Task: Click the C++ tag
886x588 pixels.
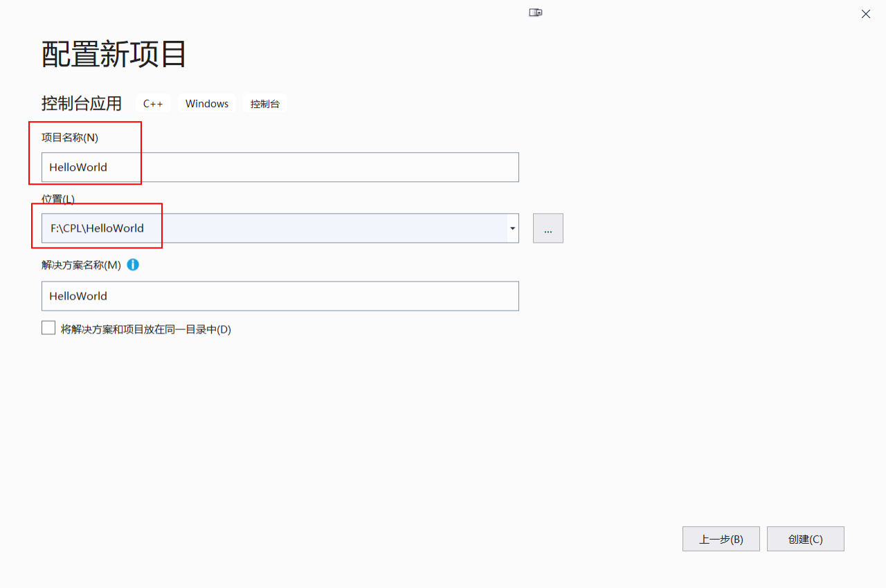Action: coord(153,104)
